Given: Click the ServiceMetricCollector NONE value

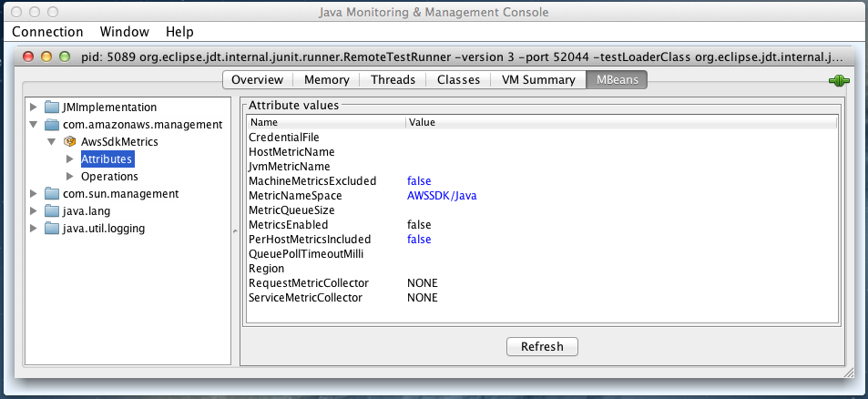Looking at the screenshot, I should [x=423, y=298].
